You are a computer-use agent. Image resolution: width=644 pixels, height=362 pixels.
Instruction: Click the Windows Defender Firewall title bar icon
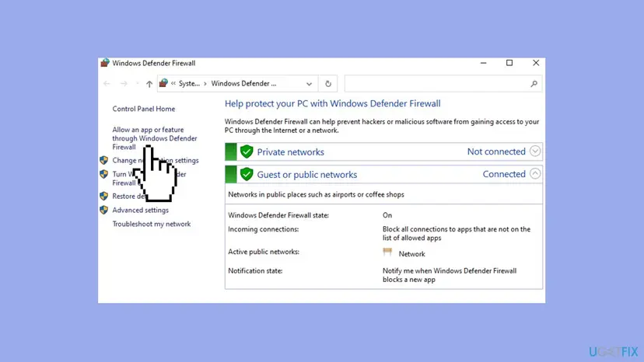(x=105, y=63)
